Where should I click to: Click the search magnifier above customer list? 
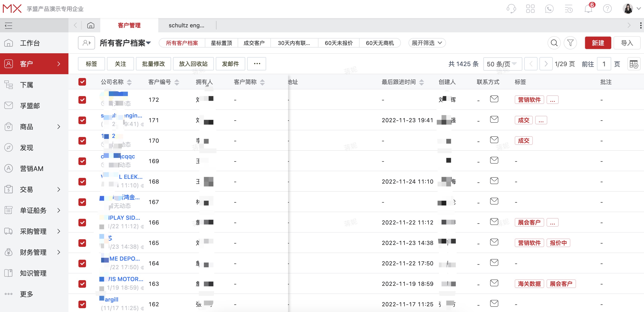(554, 43)
